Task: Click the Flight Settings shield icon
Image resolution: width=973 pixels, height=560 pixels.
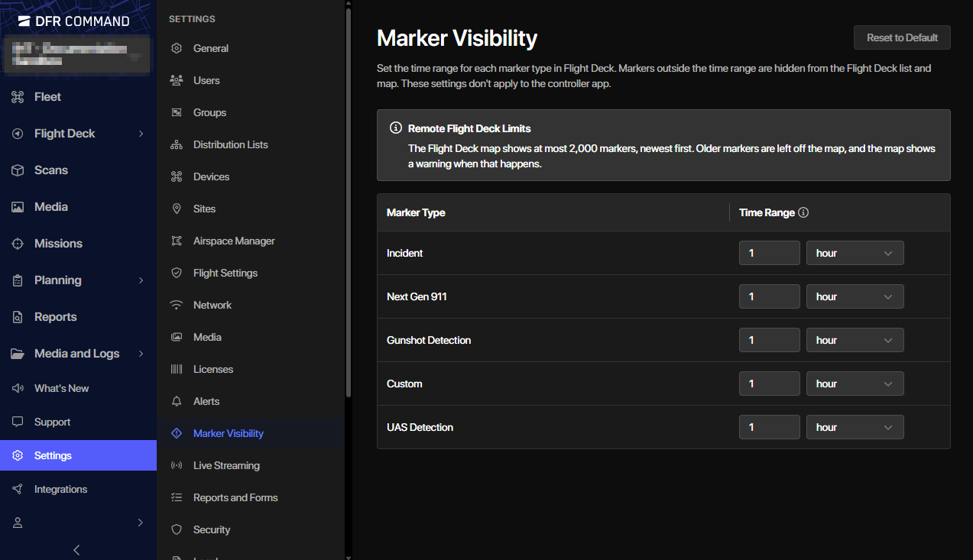Action: pyautogui.click(x=177, y=273)
